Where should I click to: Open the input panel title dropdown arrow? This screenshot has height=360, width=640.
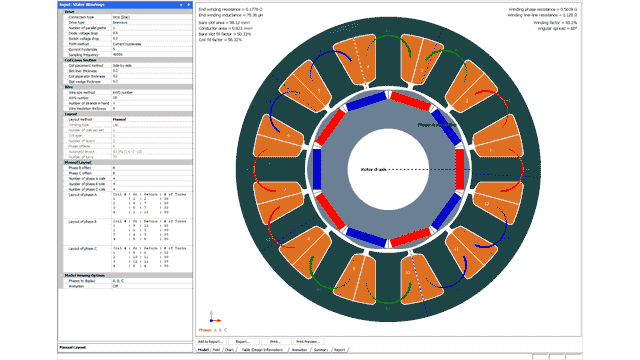181,5
